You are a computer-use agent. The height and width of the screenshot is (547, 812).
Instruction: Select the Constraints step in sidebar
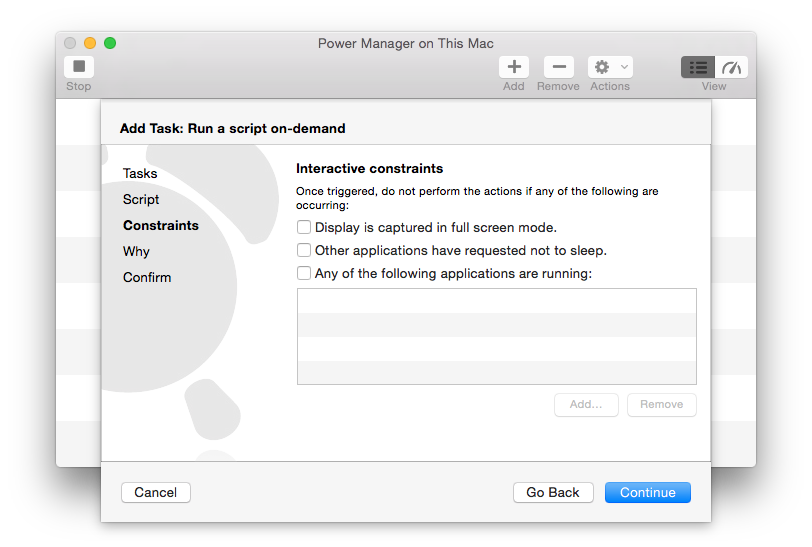click(161, 225)
